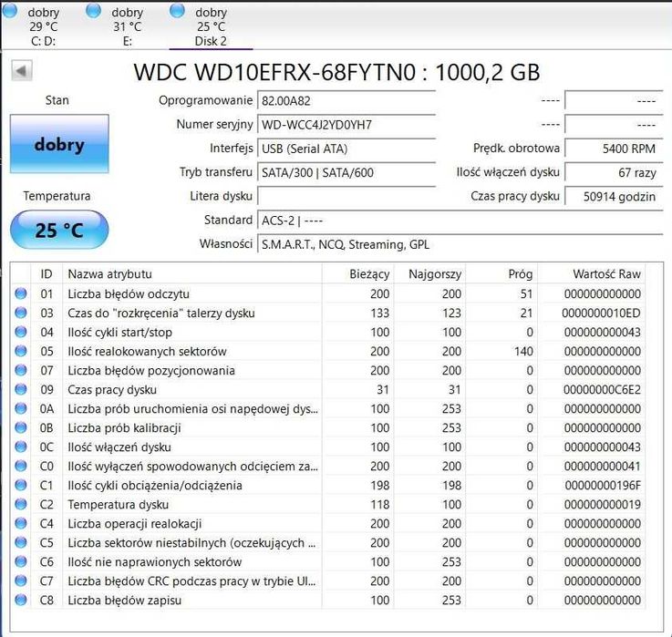Select 'Czas pracy dysku' attribute row name
The height and width of the screenshot is (637, 672).
[112, 390]
